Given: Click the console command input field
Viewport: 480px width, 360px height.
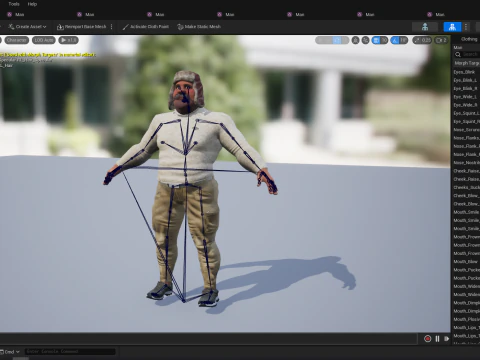Looking at the screenshot, I should click(x=70, y=351).
